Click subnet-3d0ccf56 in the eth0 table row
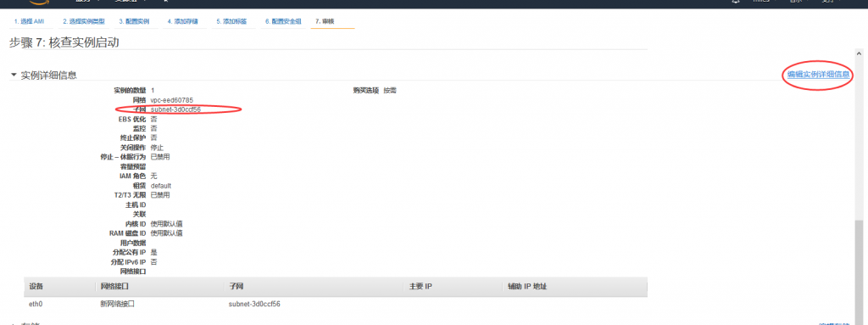The image size is (868, 325). point(254,305)
